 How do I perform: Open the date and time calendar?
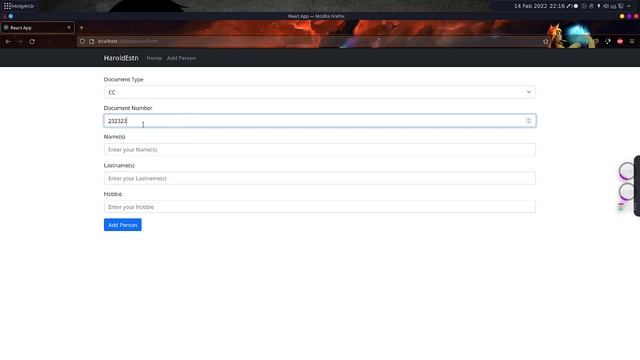539,6
